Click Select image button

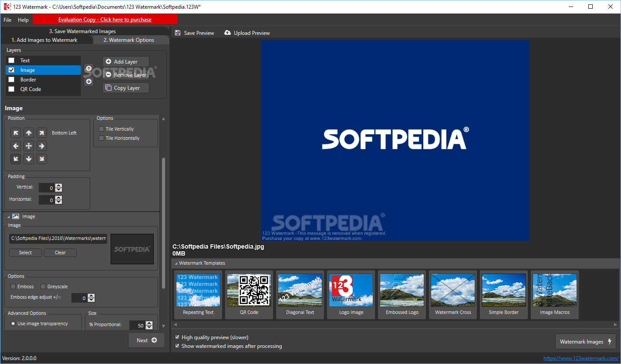(x=25, y=253)
